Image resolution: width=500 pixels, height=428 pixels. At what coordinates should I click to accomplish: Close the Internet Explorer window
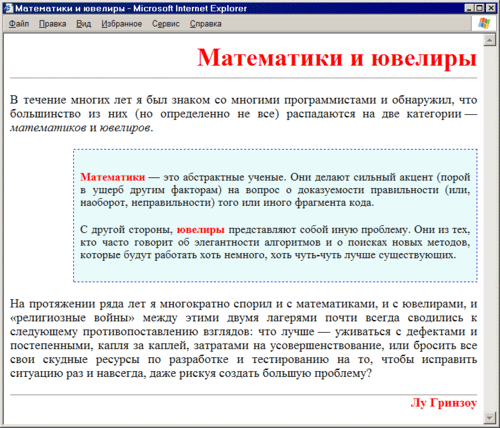pyautogui.click(x=491, y=8)
